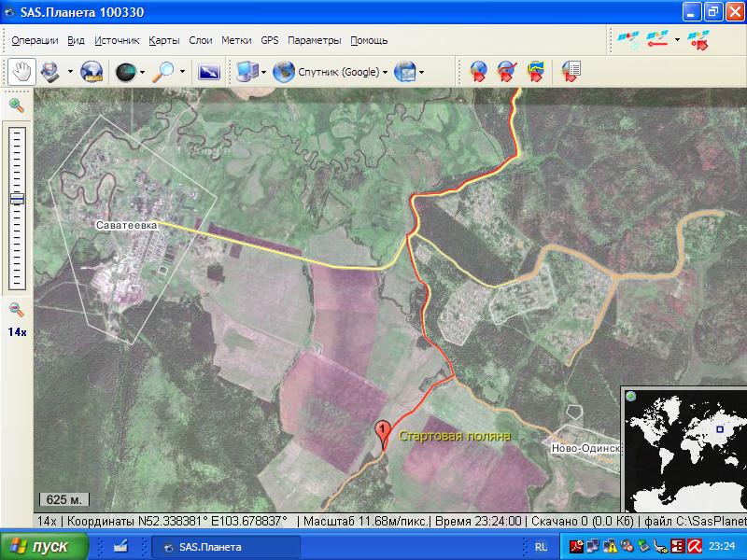Toggle the RL keyboard language indicator
This screenshot has height=560, width=747.
[x=542, y=547]
